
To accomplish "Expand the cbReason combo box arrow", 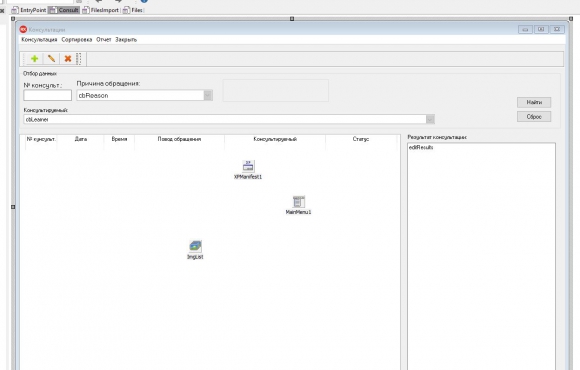I will point(208,95).
